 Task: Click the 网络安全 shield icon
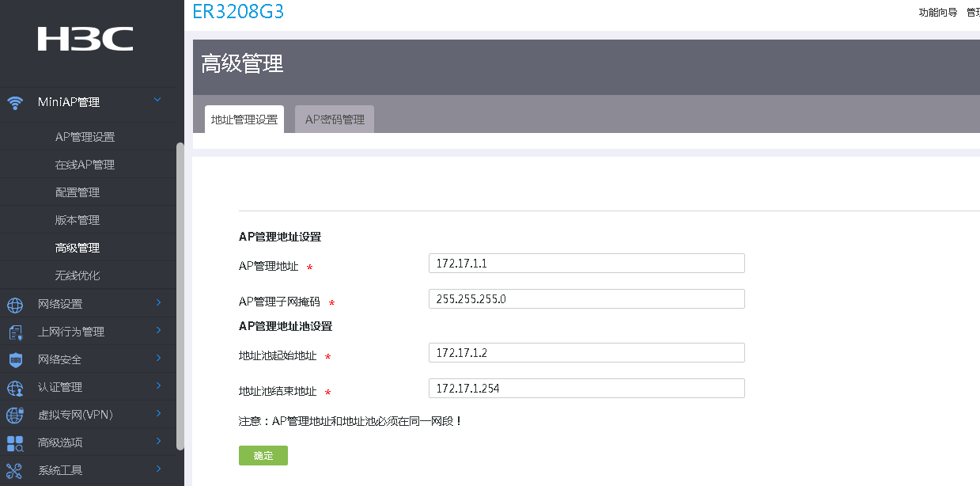point(14,359)
